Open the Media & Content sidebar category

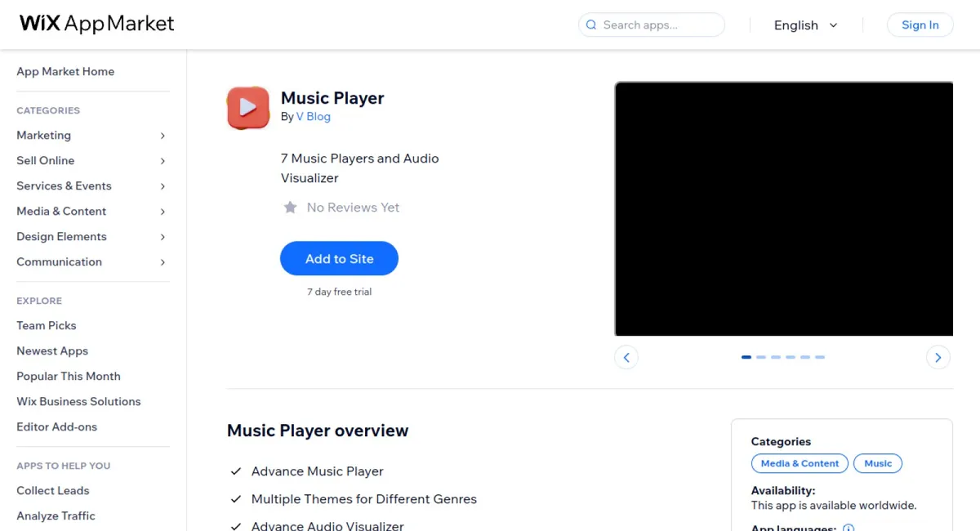tap(61, 212)
